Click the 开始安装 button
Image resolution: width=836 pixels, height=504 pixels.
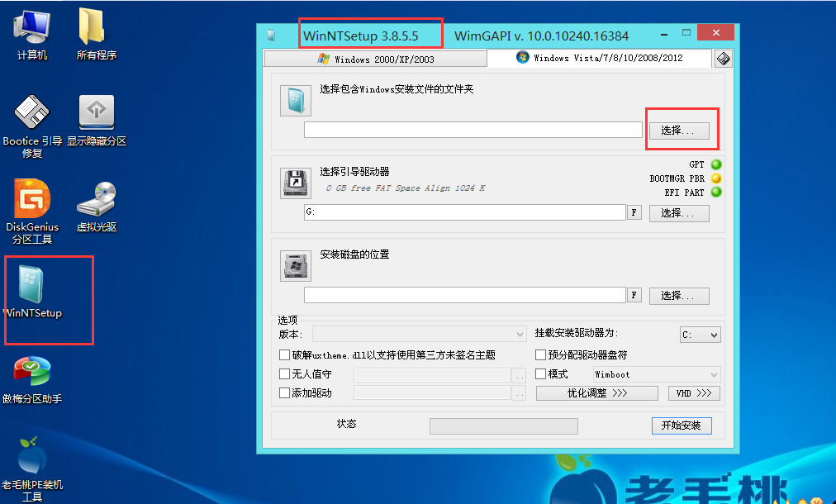[682, 426]
